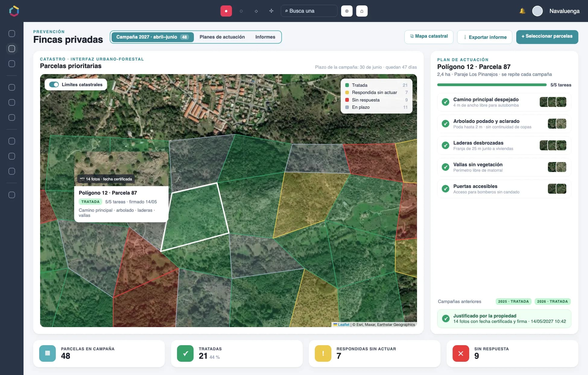The image size is (588, 375).
Task: Open the popup photo with 14 fotos badge
Action: point(121,169)
